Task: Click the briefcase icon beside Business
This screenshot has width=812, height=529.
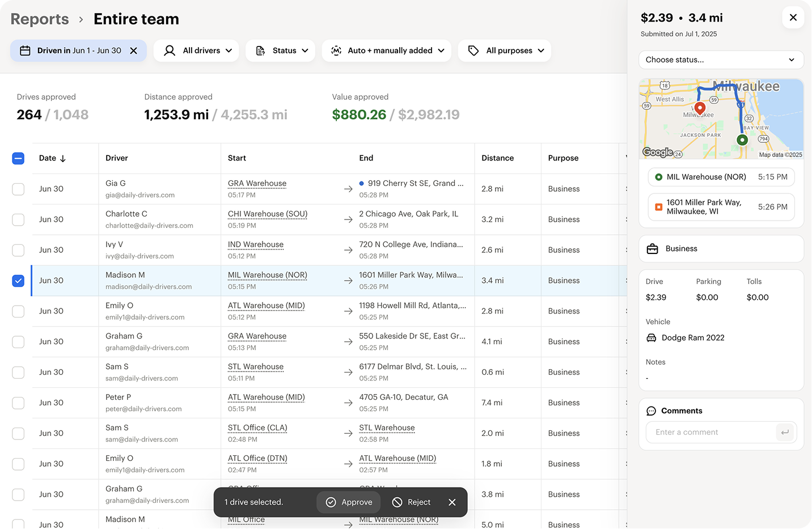Action: point(653,249)
